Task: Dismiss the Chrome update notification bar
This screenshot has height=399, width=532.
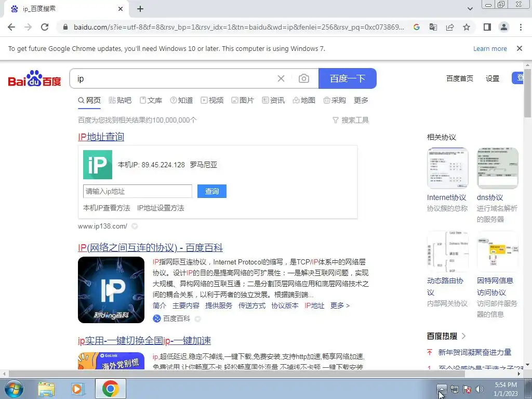Action: point(520,48)
